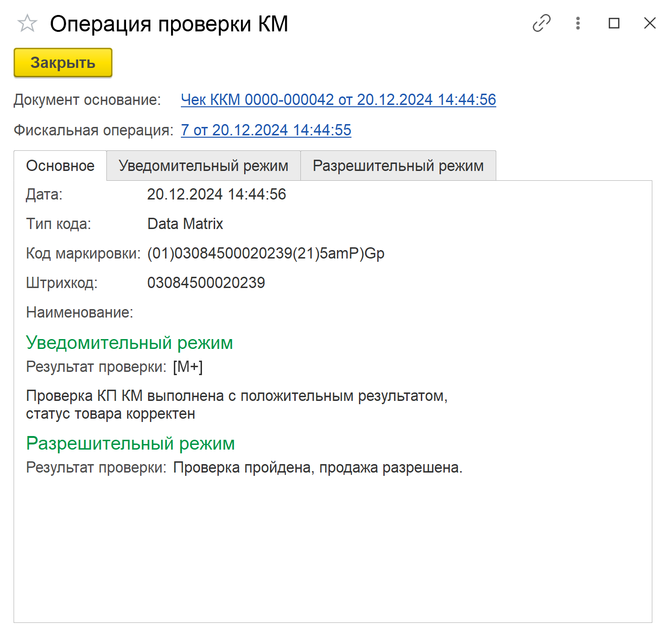The width and height of the screenshot is (672, 636).
Task: Select the [M+] check result text
Action: 188,367
